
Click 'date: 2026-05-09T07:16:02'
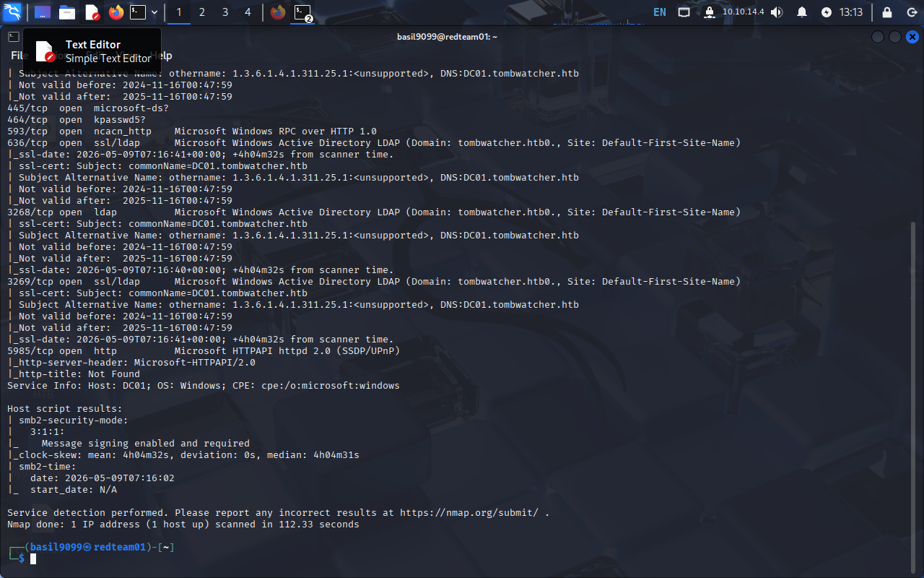click(x=103, y=478)
